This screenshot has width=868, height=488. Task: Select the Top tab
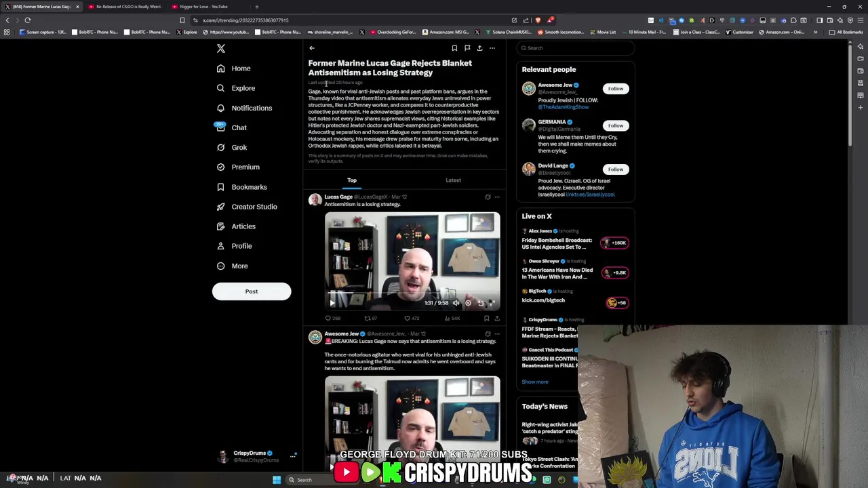[x=352, y=180]
